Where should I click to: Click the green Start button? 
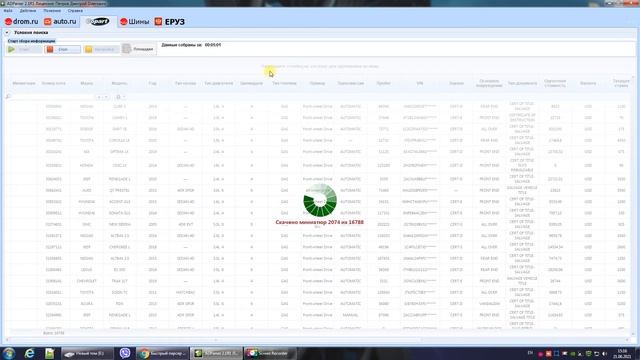24,49
